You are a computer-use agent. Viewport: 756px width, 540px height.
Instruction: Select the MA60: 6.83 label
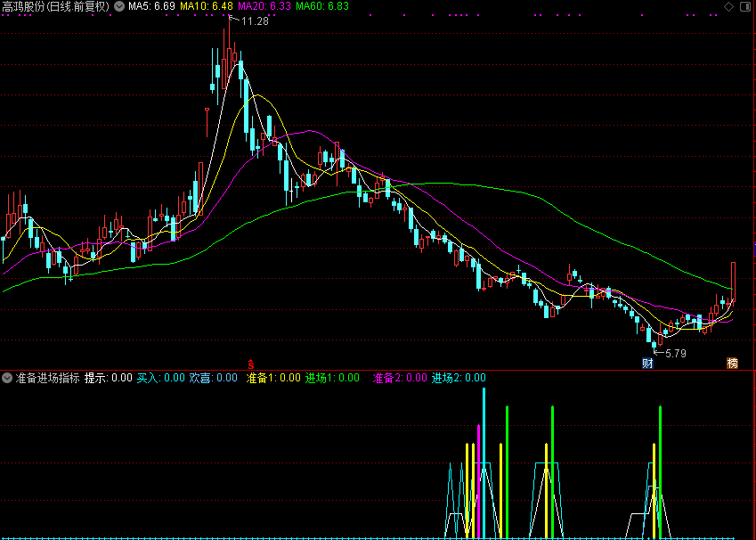coord(322,6)
